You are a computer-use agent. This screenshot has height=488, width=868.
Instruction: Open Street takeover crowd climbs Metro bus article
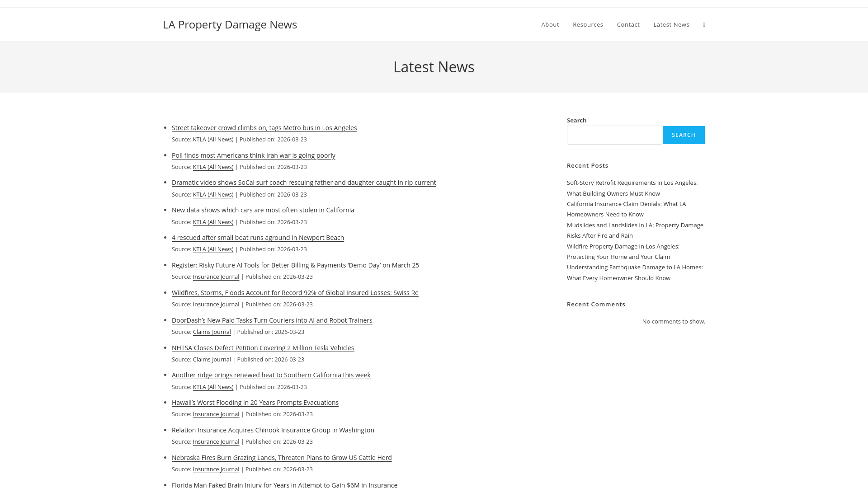[264, 128]
